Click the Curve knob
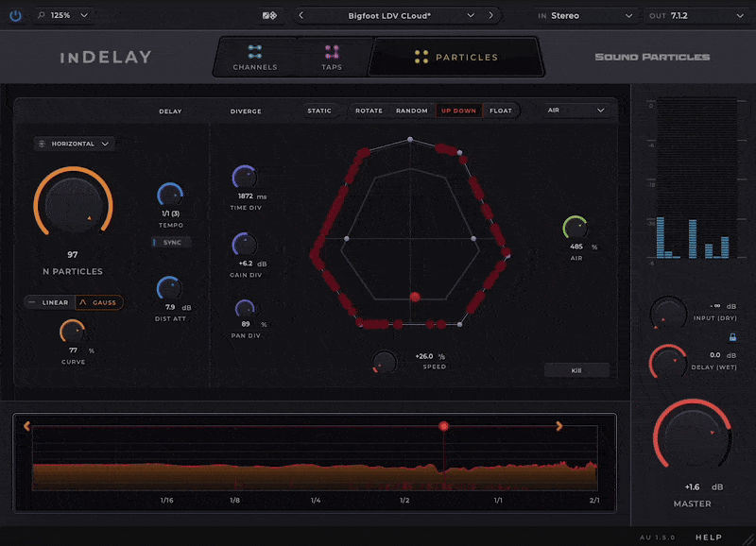Screen dimensions: 756x546 73,332
